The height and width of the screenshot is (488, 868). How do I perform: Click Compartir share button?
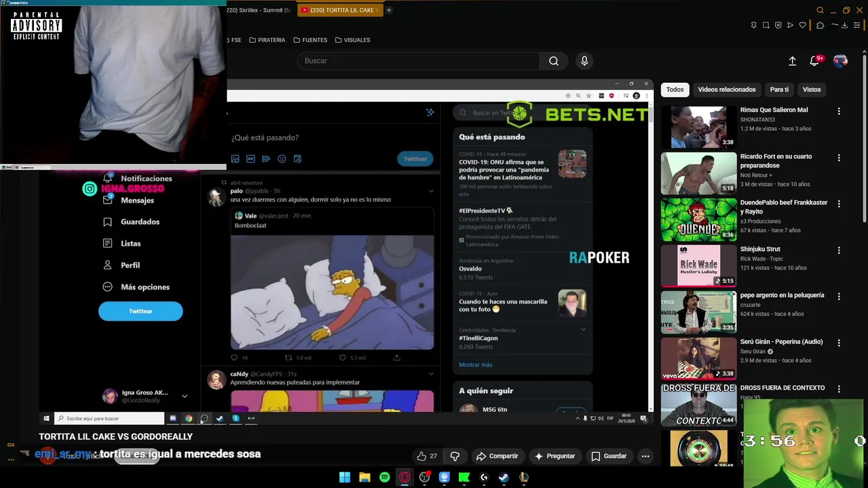(x=497, y=456)
